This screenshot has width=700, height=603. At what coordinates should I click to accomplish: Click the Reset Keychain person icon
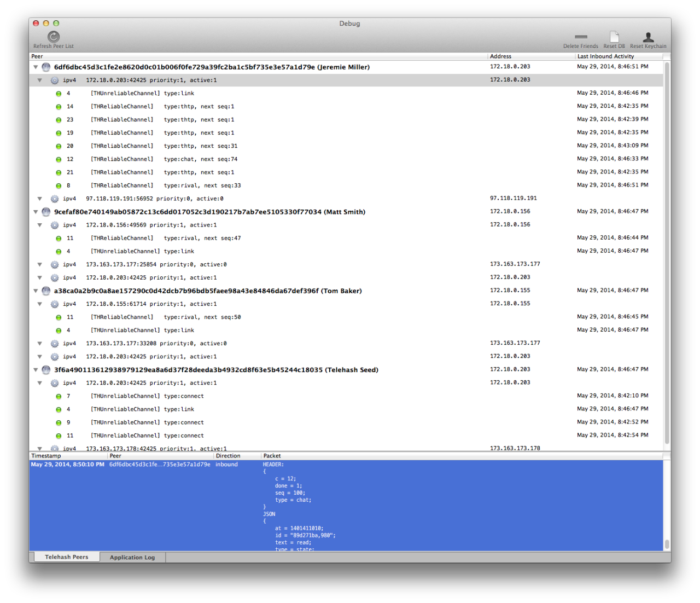[x=648, y=37]
